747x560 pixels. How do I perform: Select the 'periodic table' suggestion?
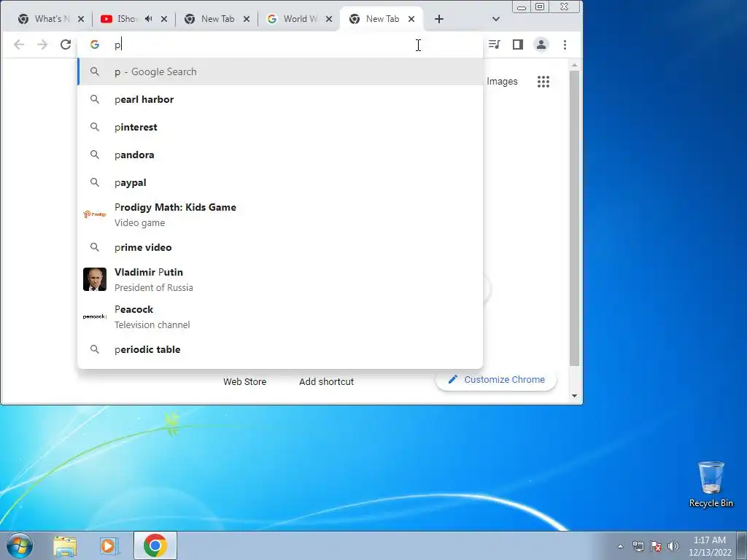280,349
